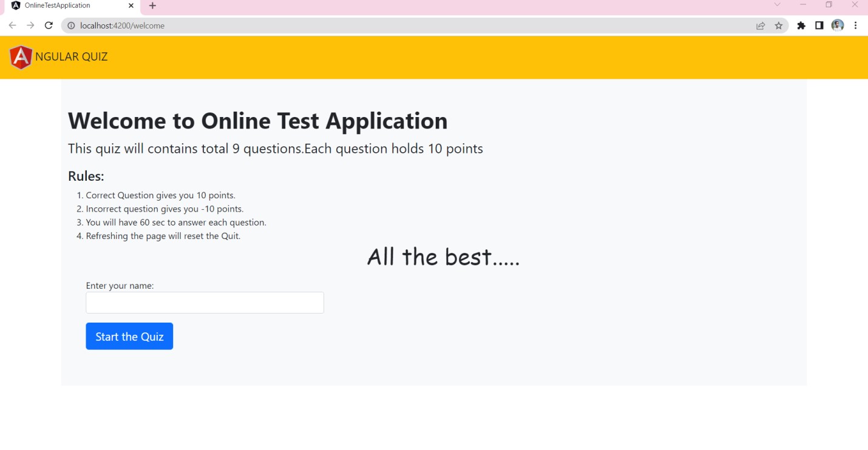Close the OnlineTestApplication tab
Image resolution: width=868 pixels, height=450 pixels.
coord(131,5)
